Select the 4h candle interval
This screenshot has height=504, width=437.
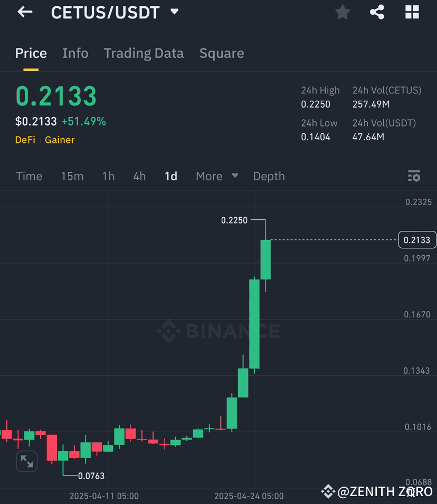point(139,176)
